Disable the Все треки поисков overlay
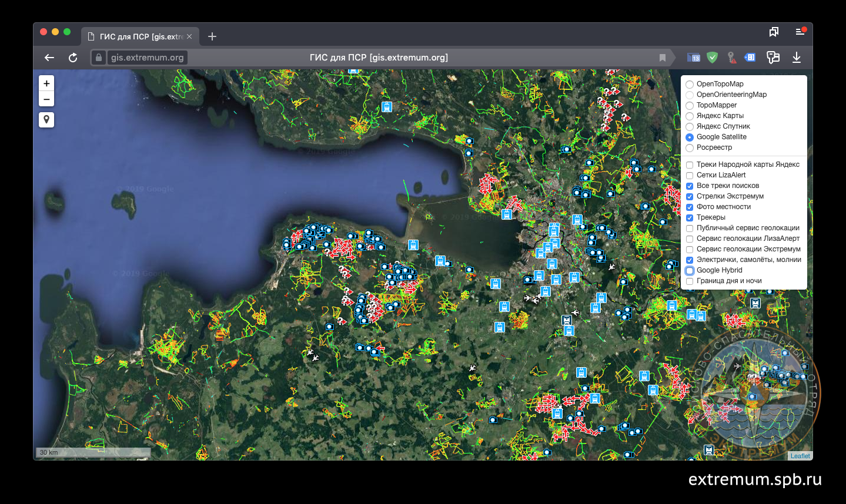The image size is (846, 504). coord(690,186)
